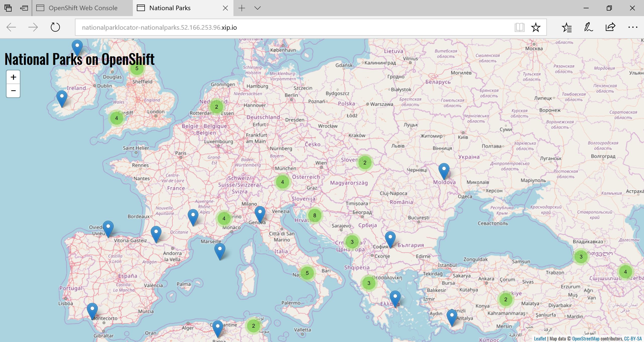Image resolution: width=644 pixels, height=342 pixels.
Task: Click the web note pen icon
Action: pyautogui.click(x=588, y=27)
